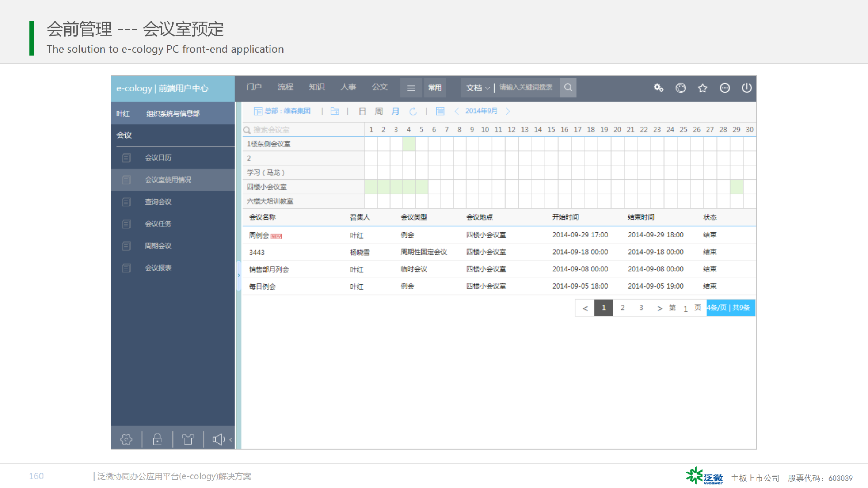Go to next month arrow
The width and height of the screenshot is (868, 488).
coord(508,111)
